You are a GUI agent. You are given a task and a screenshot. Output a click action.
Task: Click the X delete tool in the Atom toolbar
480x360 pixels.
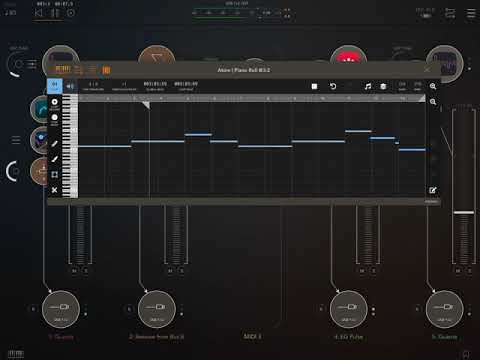click(55, 190)
